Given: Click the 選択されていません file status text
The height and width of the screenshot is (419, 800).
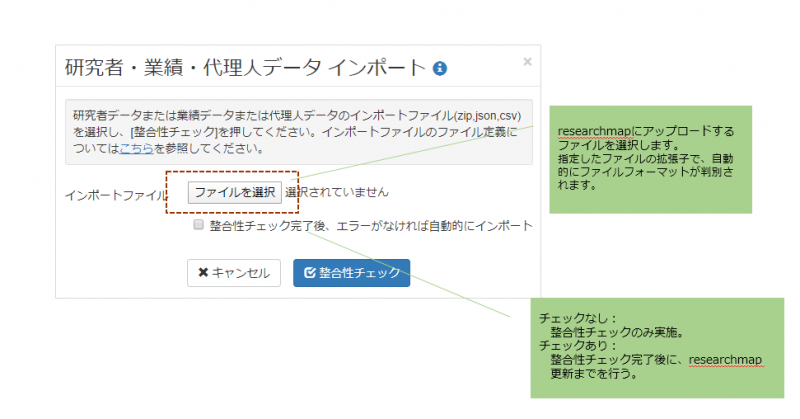Looking at the screenshot, I should (337, 192).
